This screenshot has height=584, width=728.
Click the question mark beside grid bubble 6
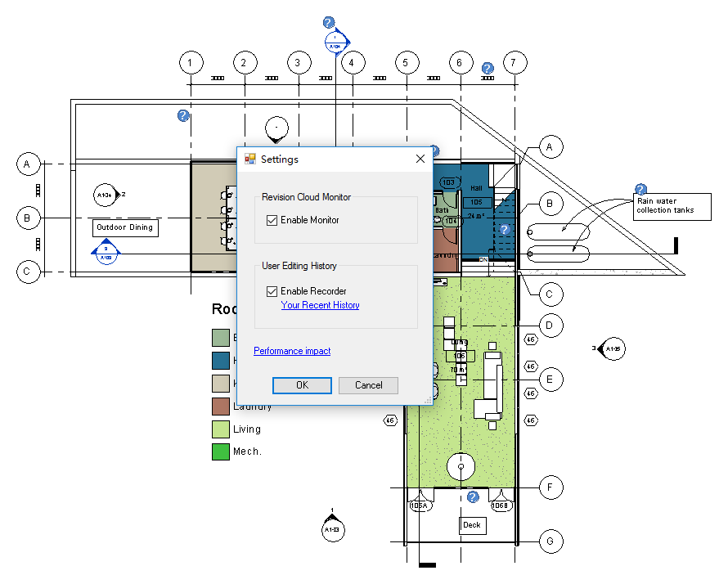(x=488, y=70)
